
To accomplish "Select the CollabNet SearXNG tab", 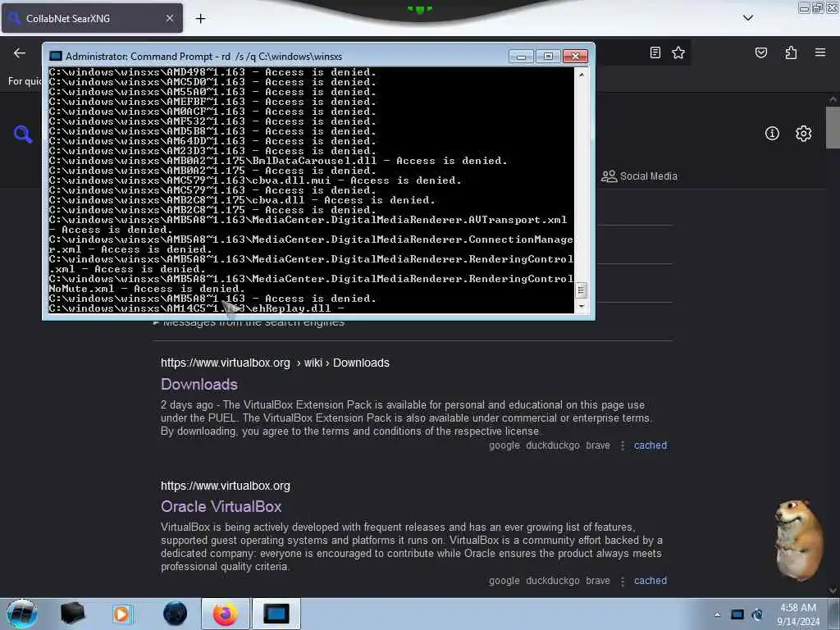I will (x=92, y=18).
